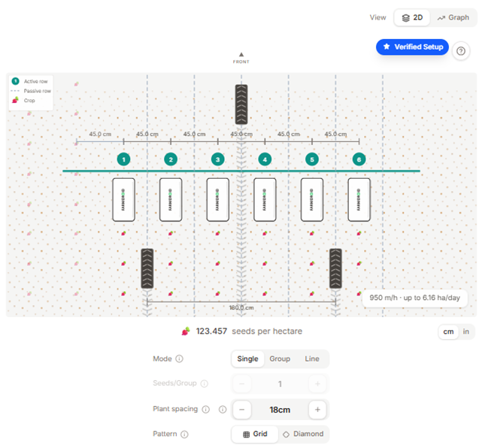482x448 pixels.
Task: Select the Grid pattern option
Action: pos(255,434)
